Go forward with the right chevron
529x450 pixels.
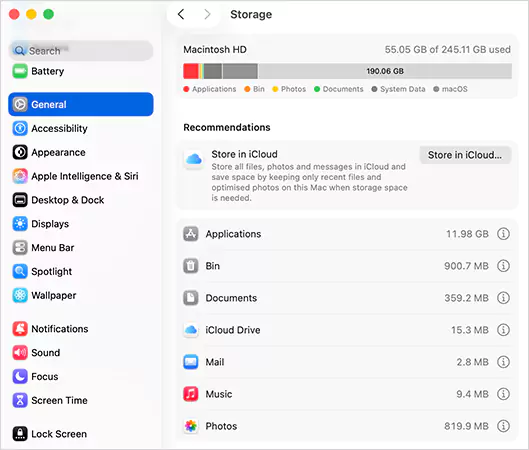tap(207, 14)
